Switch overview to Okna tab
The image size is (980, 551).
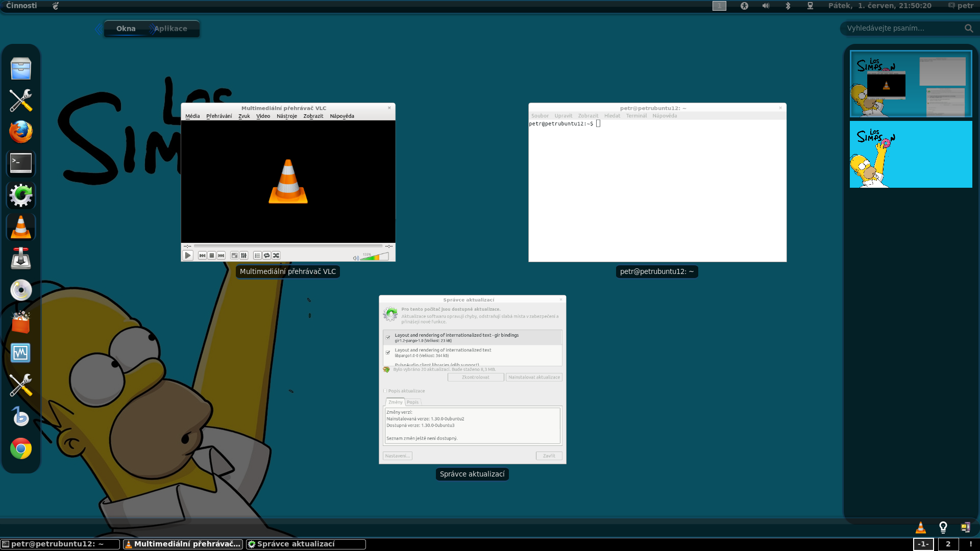tap(126, 29)
